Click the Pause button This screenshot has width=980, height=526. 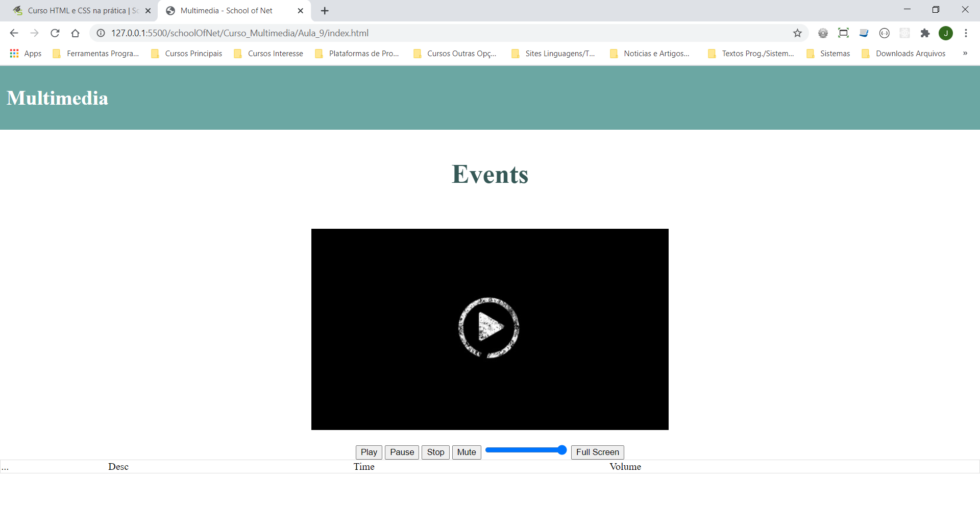coord(402,452)
